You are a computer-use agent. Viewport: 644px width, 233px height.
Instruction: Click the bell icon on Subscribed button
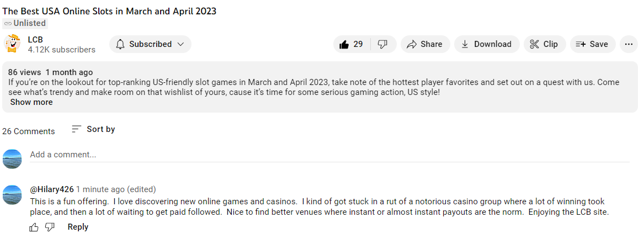click(120, 44)
